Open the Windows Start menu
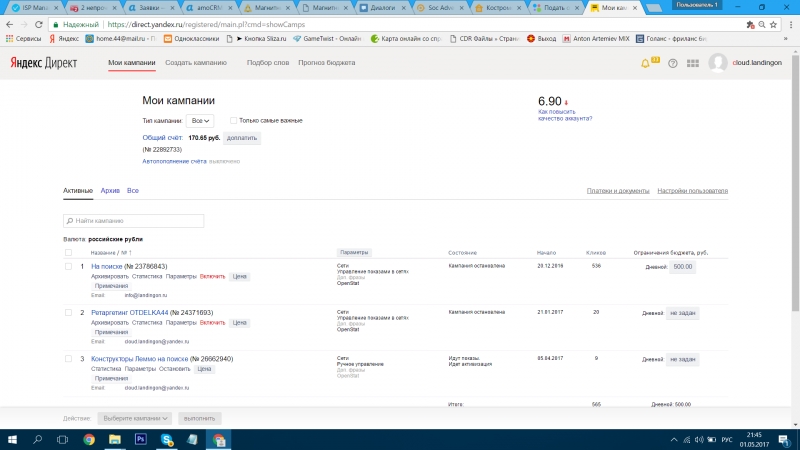Viewport: 800px width, 450px height. [x=12, y=439]
